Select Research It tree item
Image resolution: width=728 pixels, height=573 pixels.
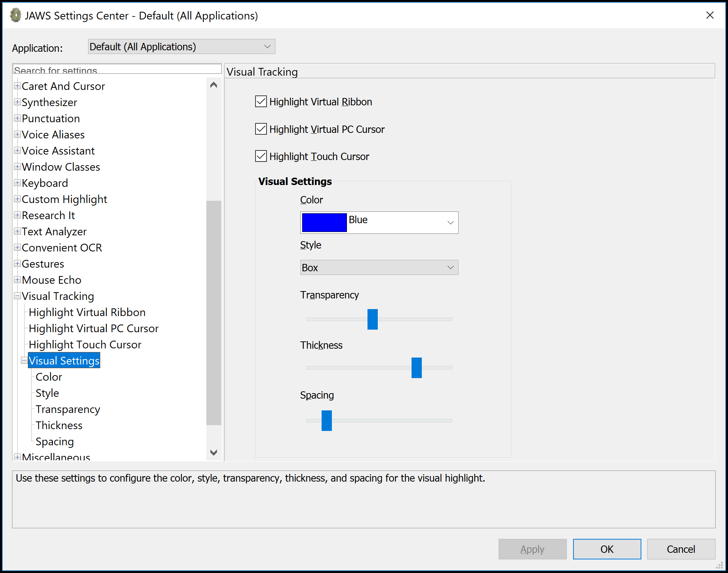click(x=48, y=215)
